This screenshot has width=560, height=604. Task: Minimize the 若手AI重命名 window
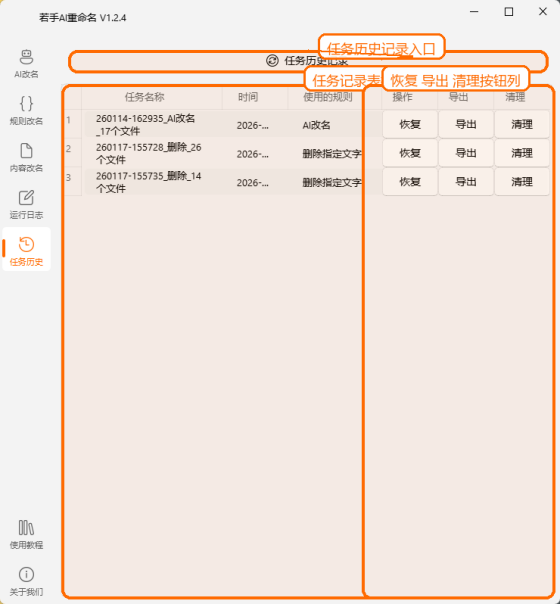tap(474, 12)
